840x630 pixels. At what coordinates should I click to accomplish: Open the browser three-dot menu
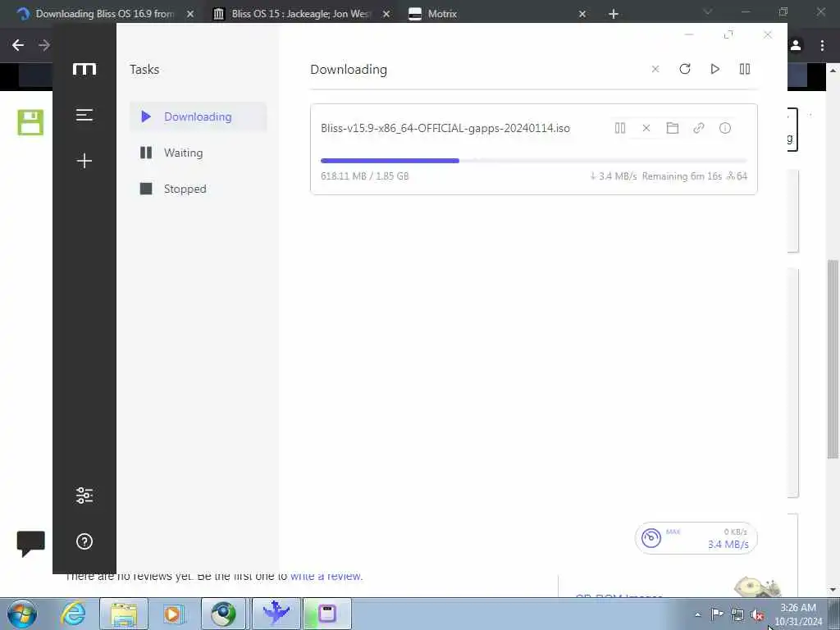click(x=822, y=46)
